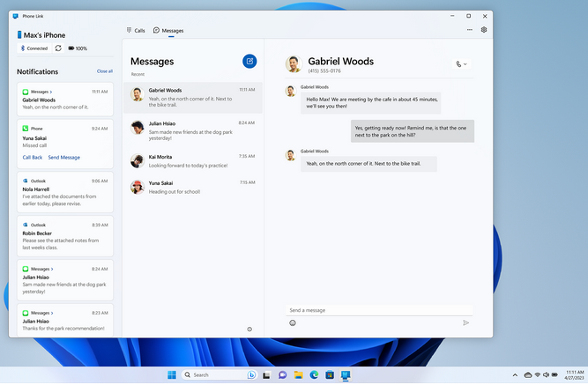
Task: Open the Robin Becker Outlook notification
Action: pos(65,236)
